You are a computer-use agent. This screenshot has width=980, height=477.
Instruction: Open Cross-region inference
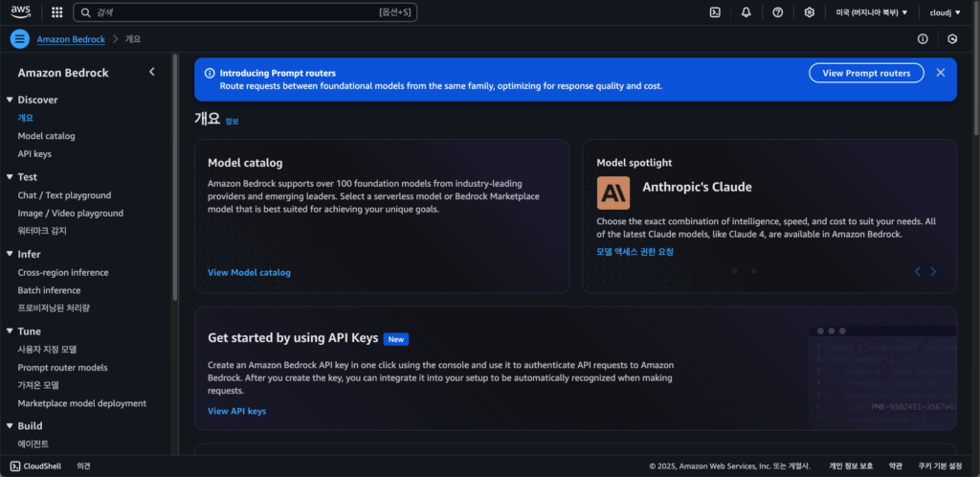[x=63, y=273]
